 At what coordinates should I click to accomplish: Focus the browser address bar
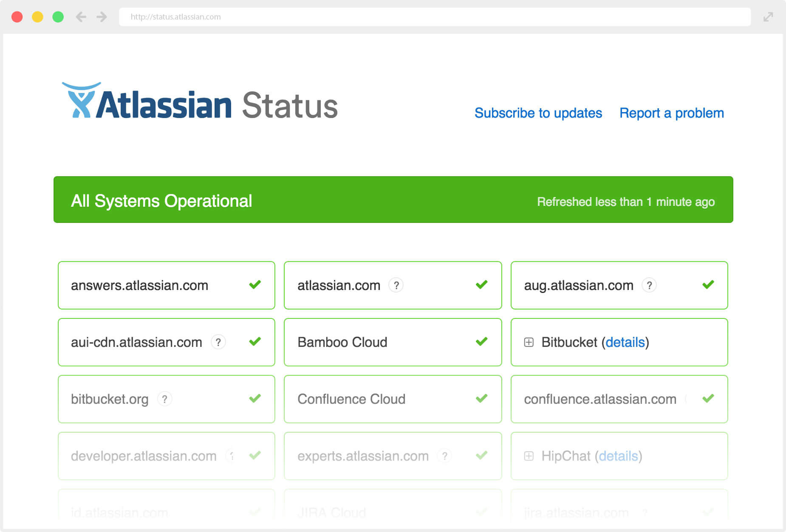click(x=434, y=17)
